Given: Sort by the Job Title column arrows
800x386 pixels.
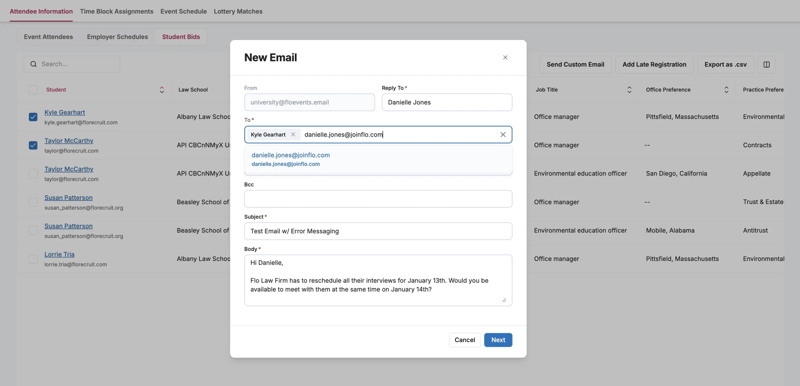Looking at the screenshot, I should pos(629,90).
